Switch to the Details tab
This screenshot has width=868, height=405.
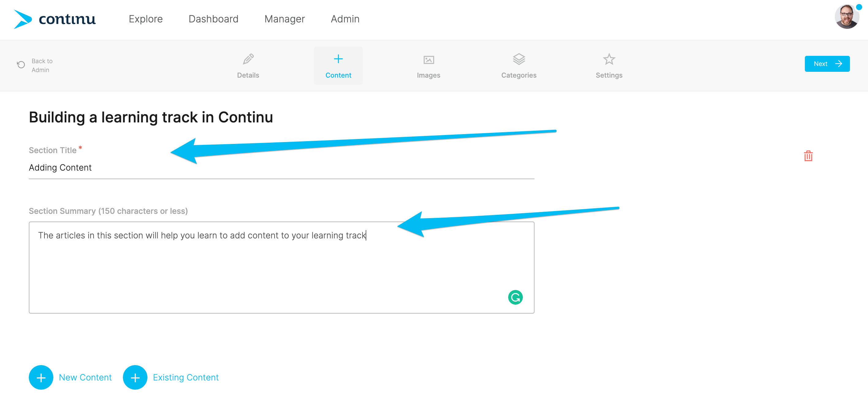(248, 75)
